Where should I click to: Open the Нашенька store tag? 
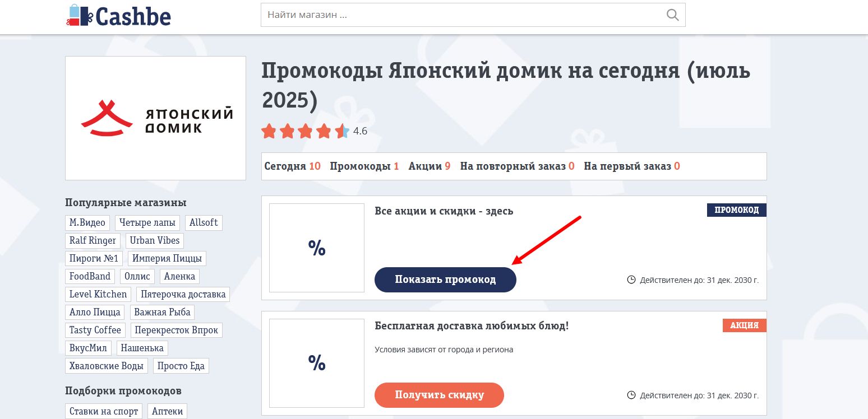click(142, 348)
